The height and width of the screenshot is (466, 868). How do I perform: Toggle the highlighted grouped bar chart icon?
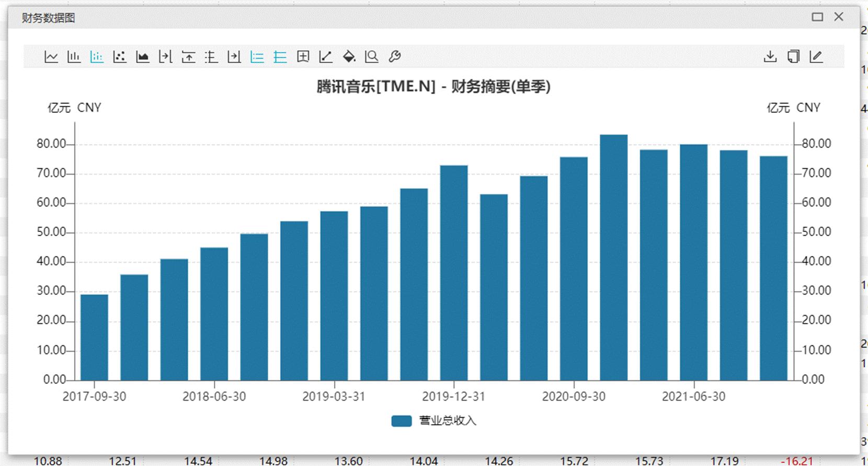(x=97, y=56)
